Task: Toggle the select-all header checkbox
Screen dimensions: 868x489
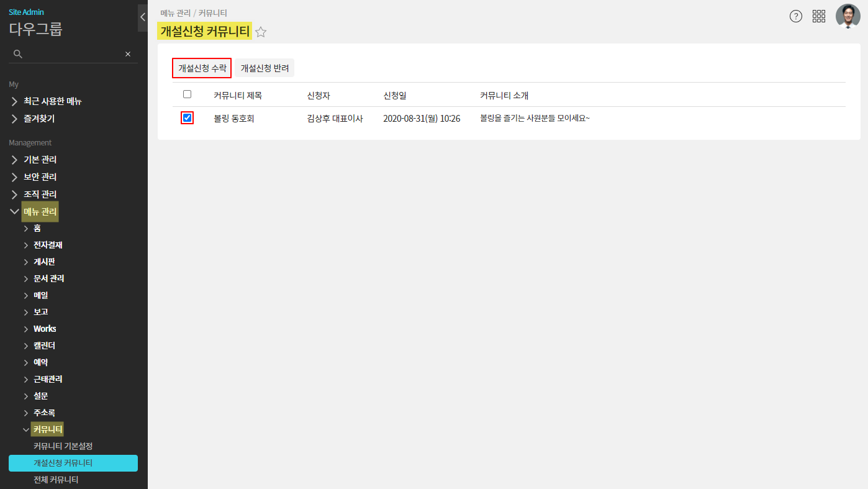Action: click(187, 94)
